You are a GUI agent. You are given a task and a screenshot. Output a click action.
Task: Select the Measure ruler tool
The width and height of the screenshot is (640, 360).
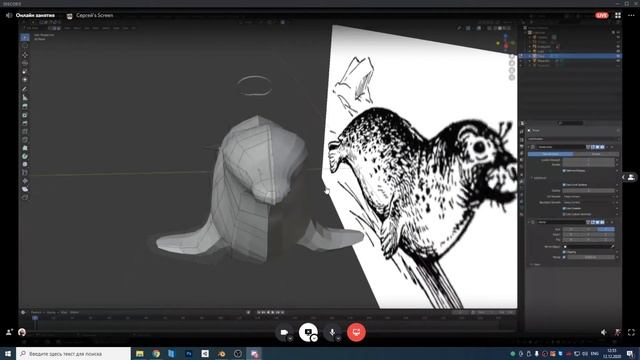point(25,98)
